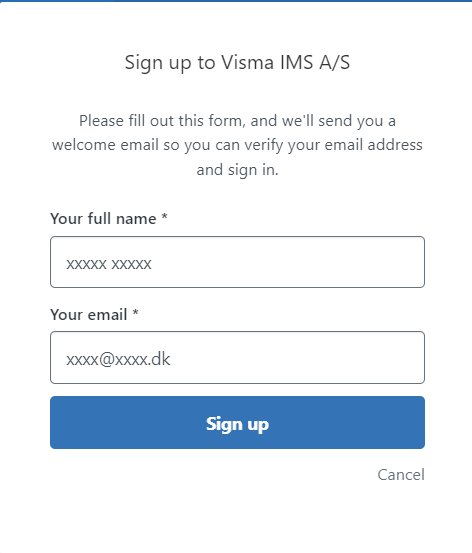The width and height of the screenshot is (472, 553).
Task: Click the blue bar at top of dialog
Action: point(236,1)
